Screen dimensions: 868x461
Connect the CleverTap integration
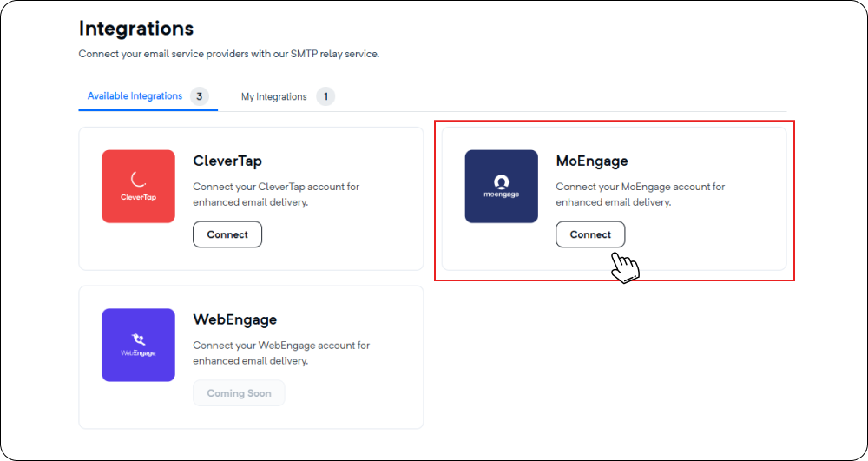[x=227, y=234]
